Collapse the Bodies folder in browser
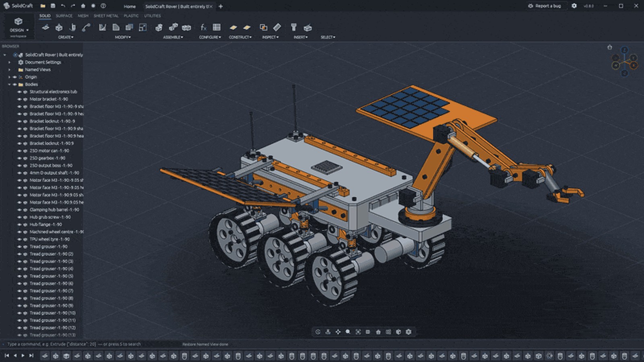The width and height of the screenshot is (644, 362). tap(9, 84)
